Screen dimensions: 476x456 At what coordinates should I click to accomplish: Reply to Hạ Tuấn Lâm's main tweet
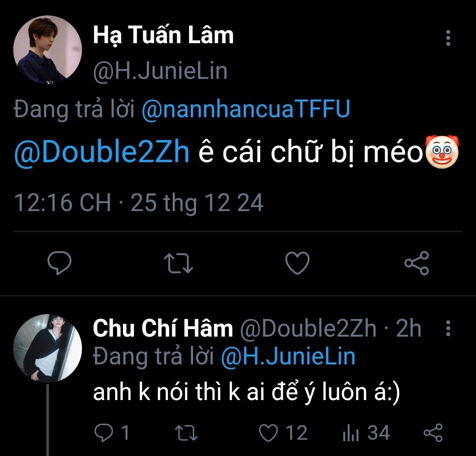pos(59,263)
